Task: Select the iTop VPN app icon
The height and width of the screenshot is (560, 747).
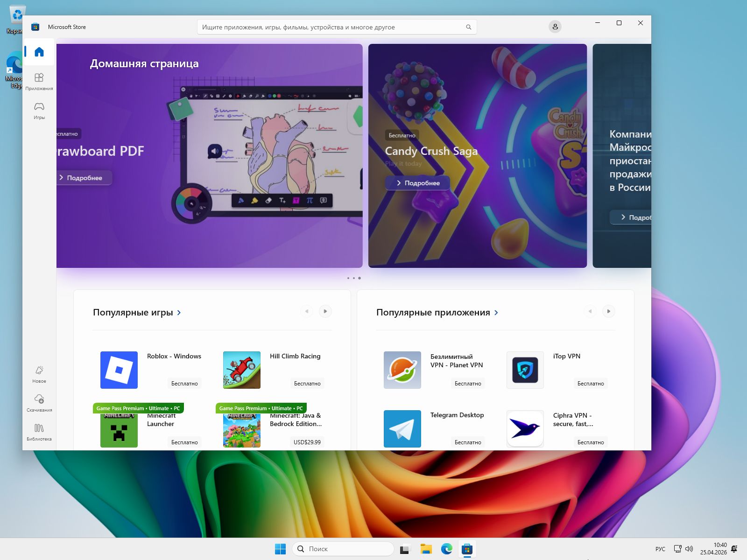Action: 525,370
